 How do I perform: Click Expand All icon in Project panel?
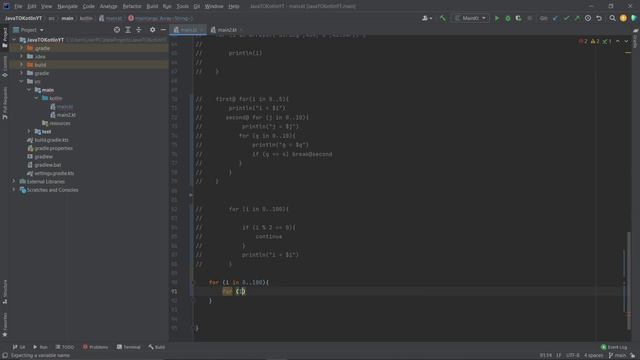click(128, 30)
